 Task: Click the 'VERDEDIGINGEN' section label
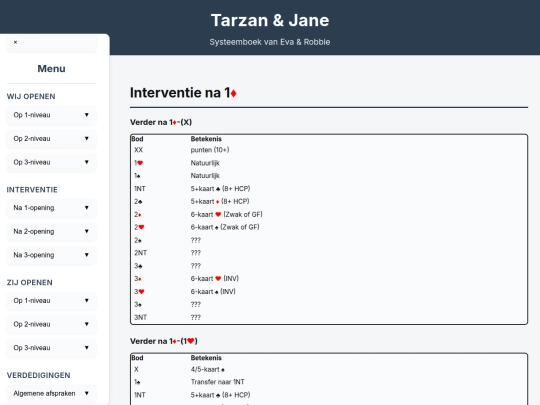(x=38, y=375)
